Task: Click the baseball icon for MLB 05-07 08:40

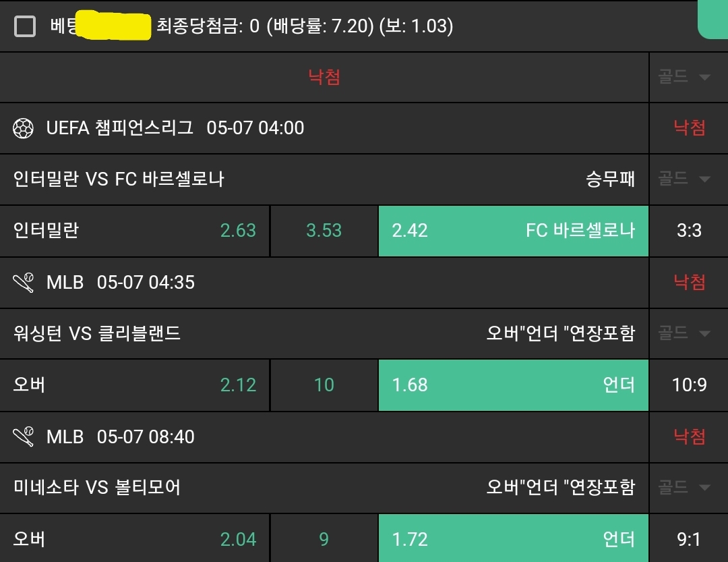Action: point(24,437)
